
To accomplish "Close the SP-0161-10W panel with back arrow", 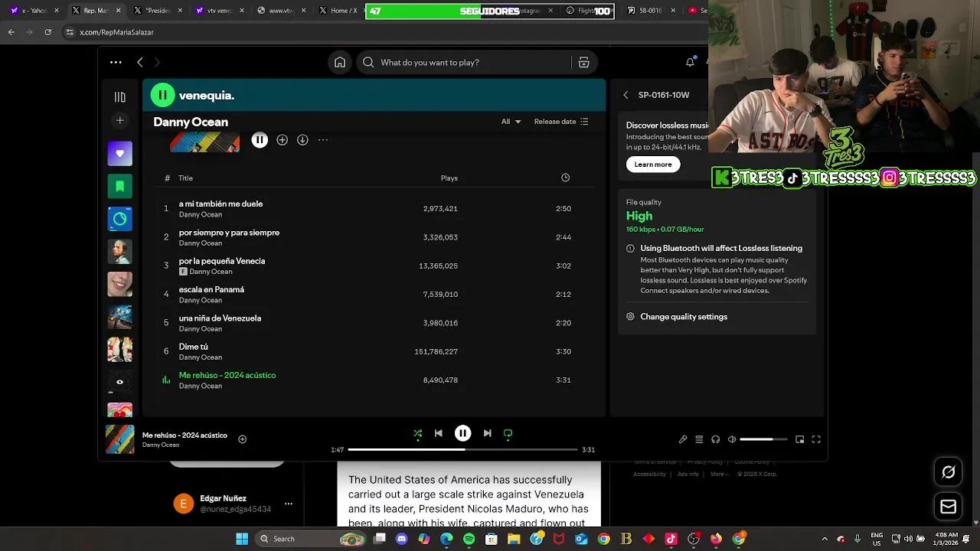I will pos(626,95).
